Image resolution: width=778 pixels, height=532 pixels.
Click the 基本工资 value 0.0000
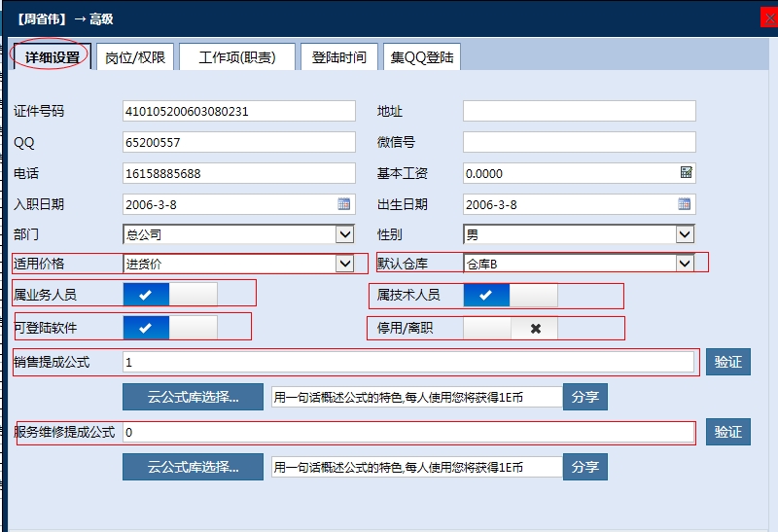tap(484, 174)
